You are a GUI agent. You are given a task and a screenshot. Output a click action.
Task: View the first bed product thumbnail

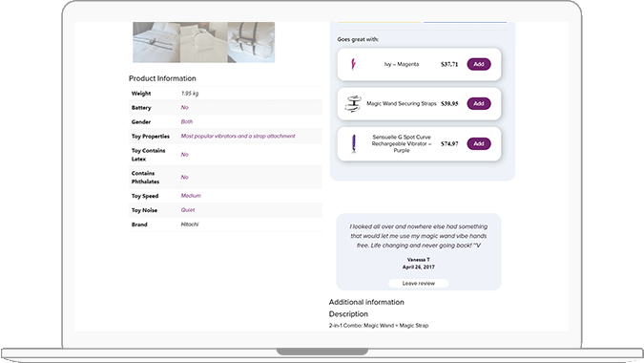156,42
